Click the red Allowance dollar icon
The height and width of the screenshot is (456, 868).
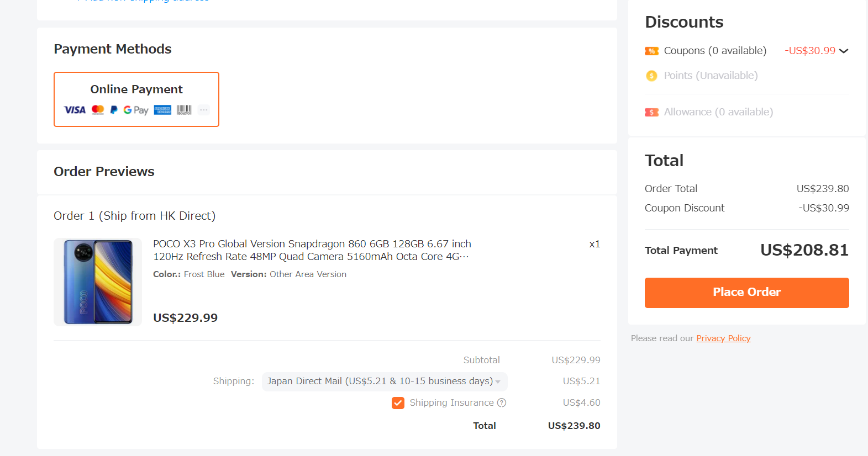tap(651, 112)
